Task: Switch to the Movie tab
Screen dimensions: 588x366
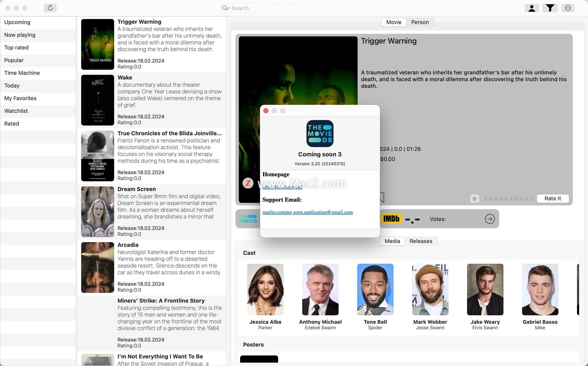Action: coord(394,22)
